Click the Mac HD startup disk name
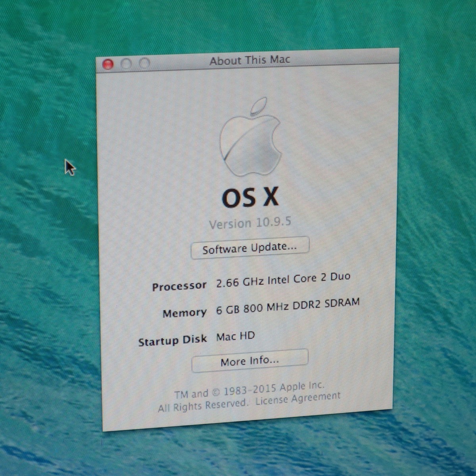The width and height of the screenshot is (476, 476). 236,337
